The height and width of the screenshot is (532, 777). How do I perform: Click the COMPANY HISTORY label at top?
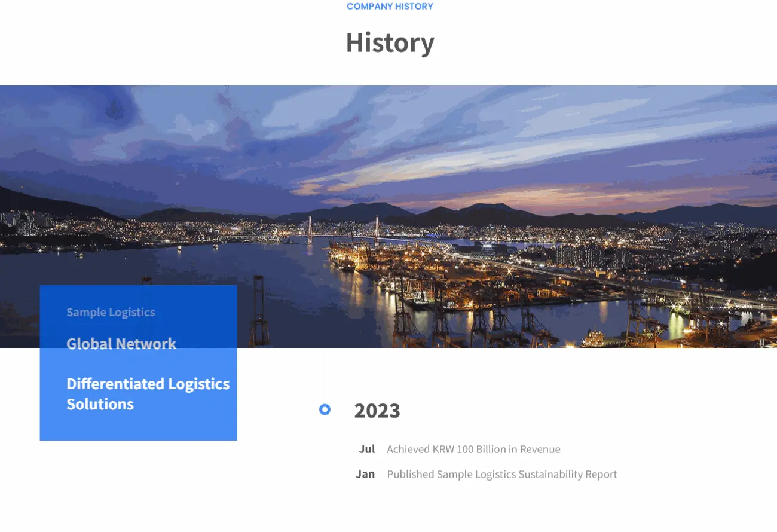point(390,7)
